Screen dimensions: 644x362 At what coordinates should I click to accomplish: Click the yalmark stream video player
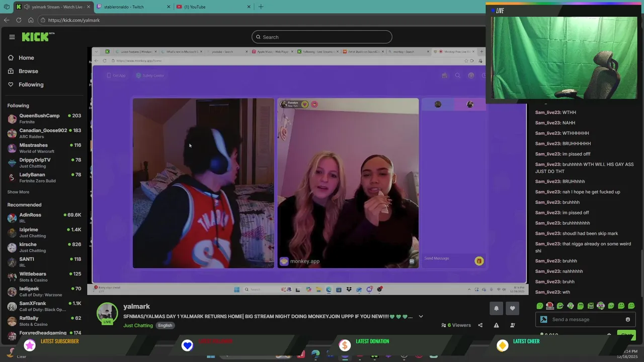point(308,171)
